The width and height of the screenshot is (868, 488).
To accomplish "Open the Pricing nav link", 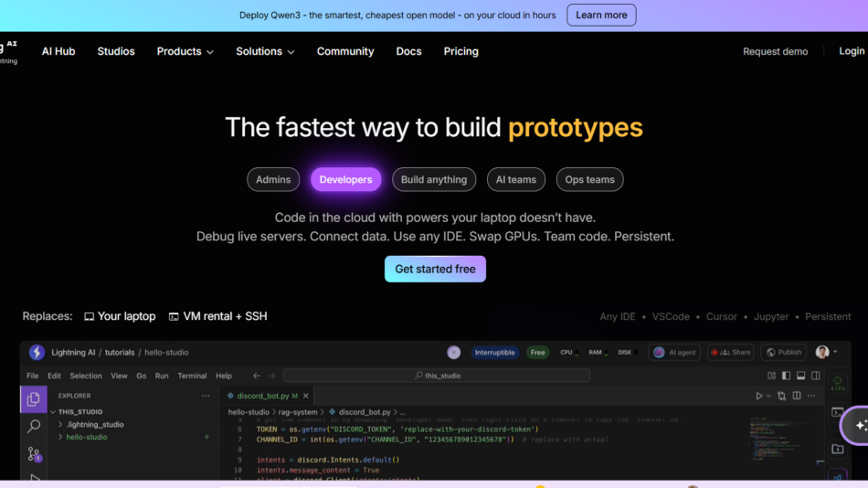I will [x=460, y=51].
